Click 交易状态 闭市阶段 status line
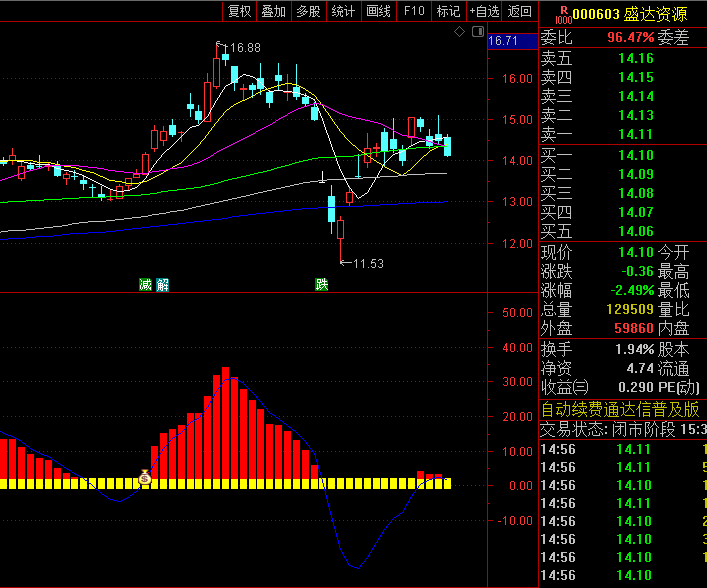707x588 pixels. [623, 430]
